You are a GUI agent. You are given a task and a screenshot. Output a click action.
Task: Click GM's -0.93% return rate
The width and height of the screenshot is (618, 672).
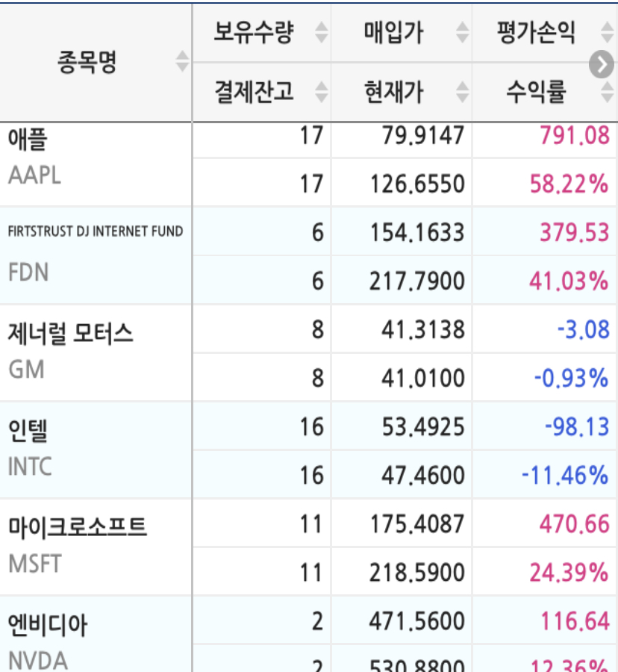(571, 379)
